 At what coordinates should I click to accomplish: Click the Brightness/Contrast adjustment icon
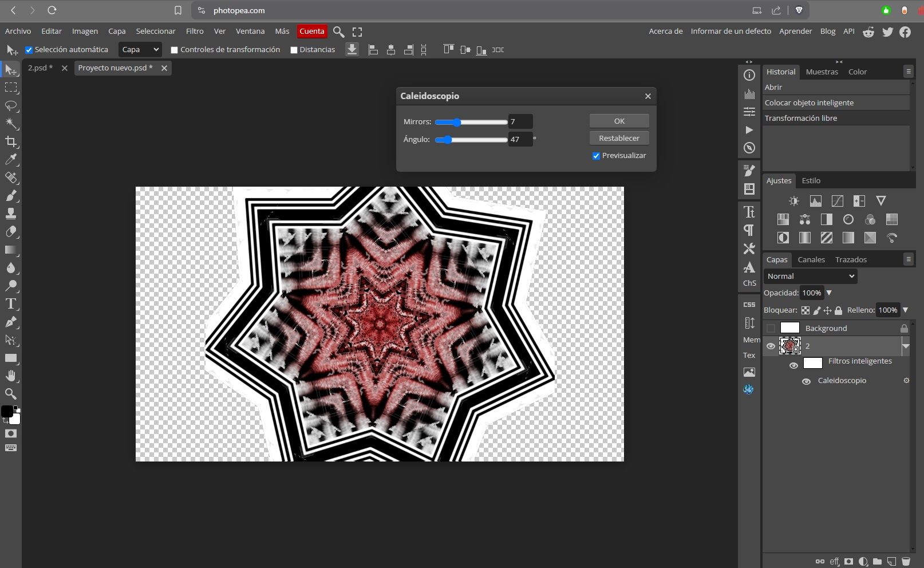point(793,201)
